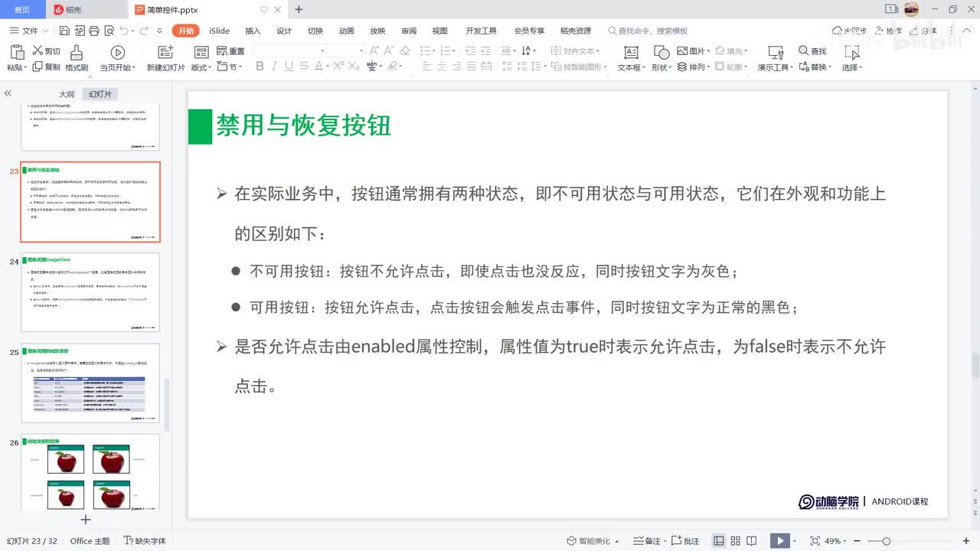980x551 pixels.
Task: Insert a picture with 图片 button
Action: [x=694, y=51]
